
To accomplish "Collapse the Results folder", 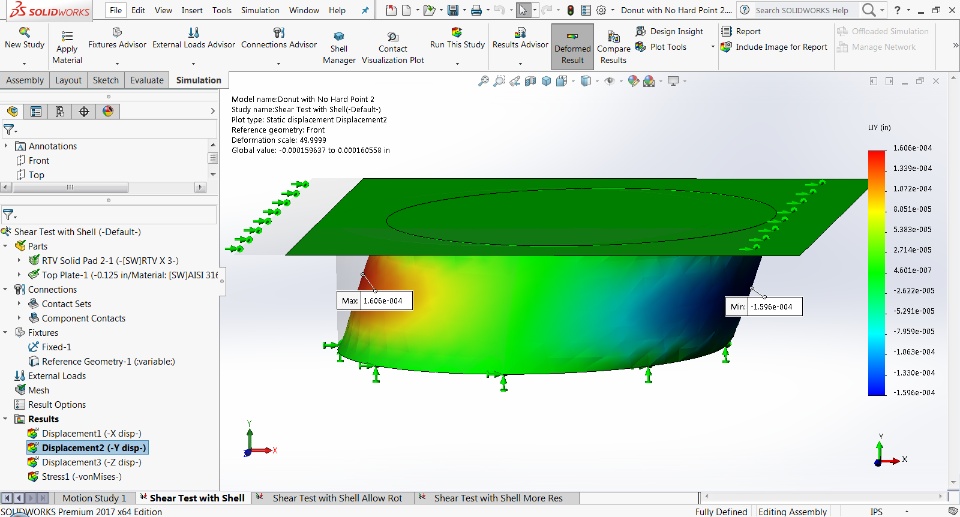I will [6, 419].
